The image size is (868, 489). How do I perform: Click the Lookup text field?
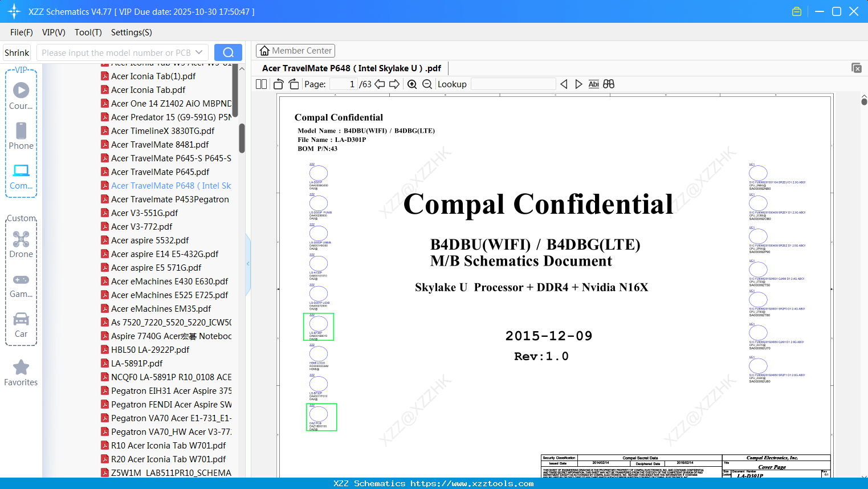point(514,84)
